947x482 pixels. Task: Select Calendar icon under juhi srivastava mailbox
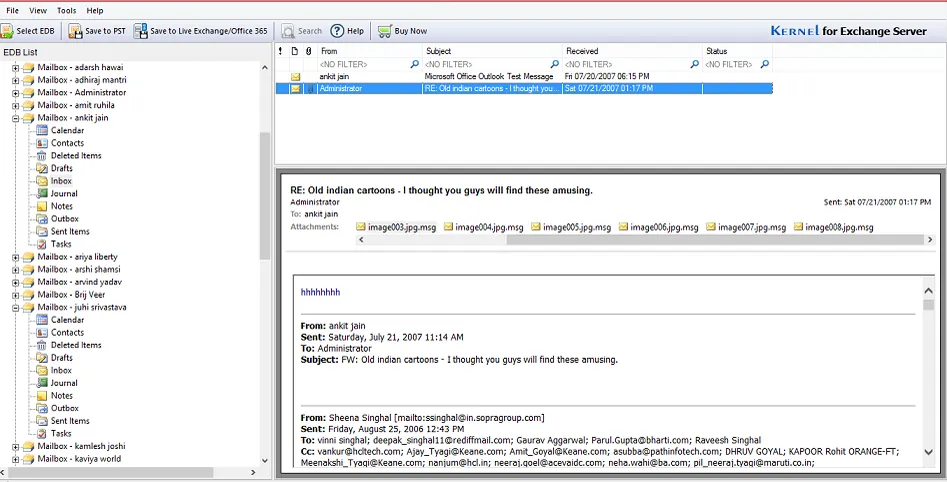pos(42,320)
